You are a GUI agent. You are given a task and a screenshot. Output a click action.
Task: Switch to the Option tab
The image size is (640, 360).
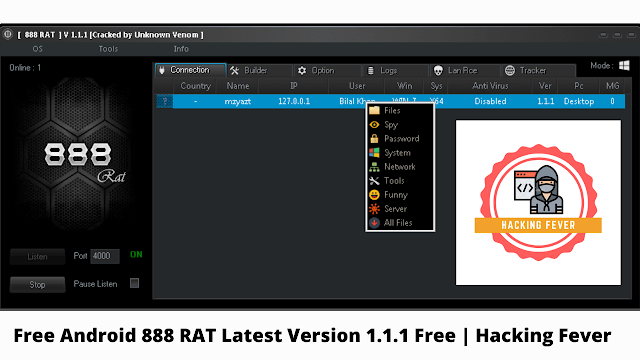[327, 70]
